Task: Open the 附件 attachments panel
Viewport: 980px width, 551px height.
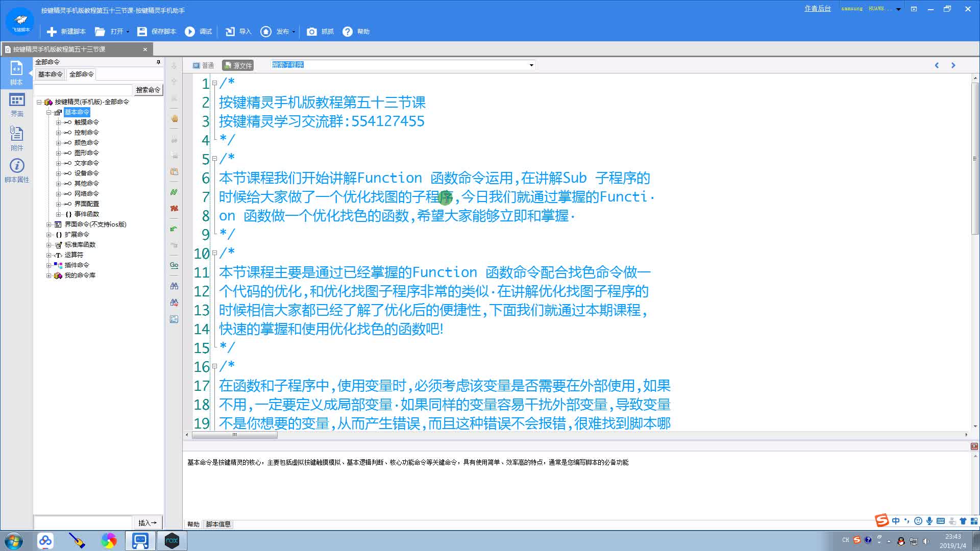Action: pos(16,138)
